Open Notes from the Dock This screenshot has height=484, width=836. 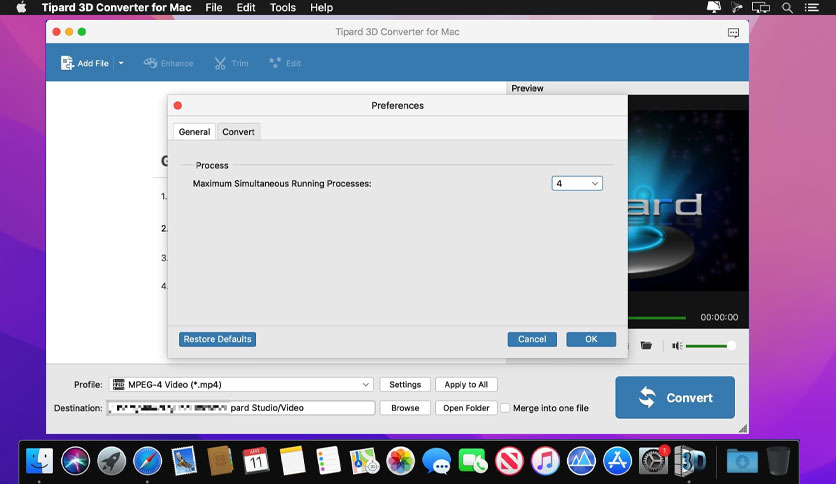point(292,461)
